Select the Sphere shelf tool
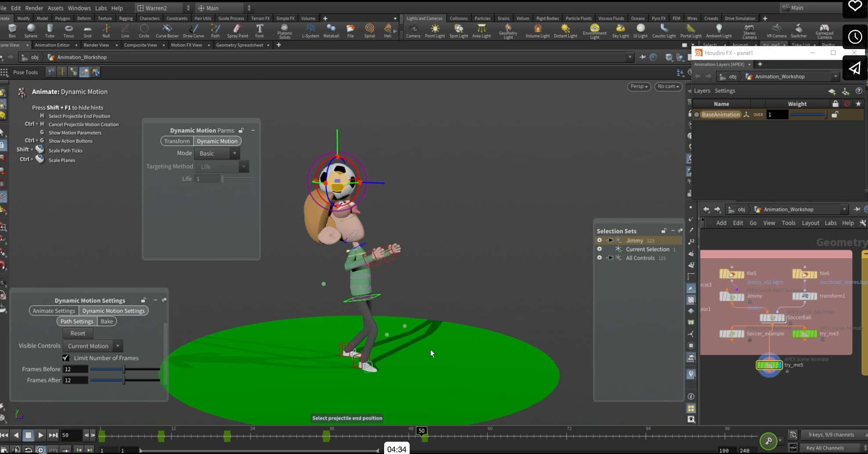868x454 pixels. 31,31
